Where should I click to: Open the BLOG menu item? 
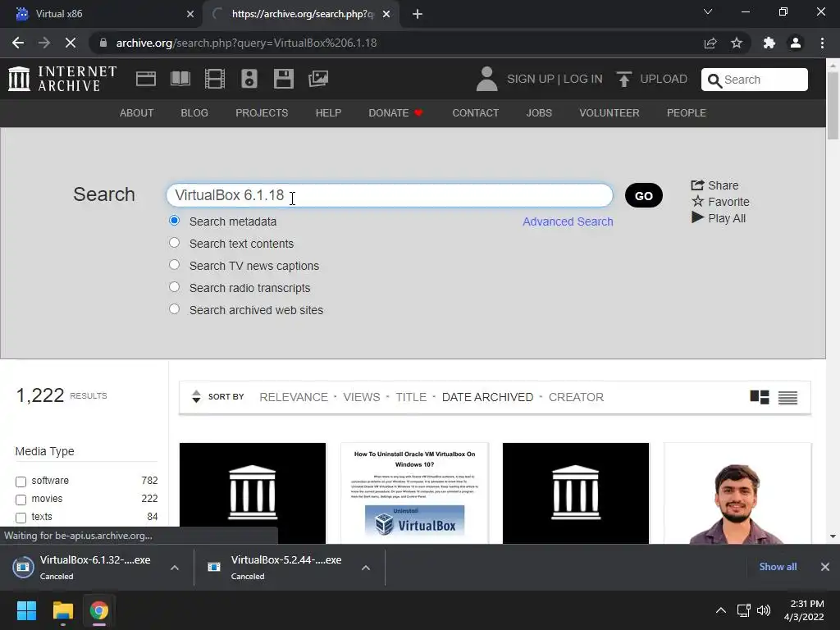click(194, 113)
